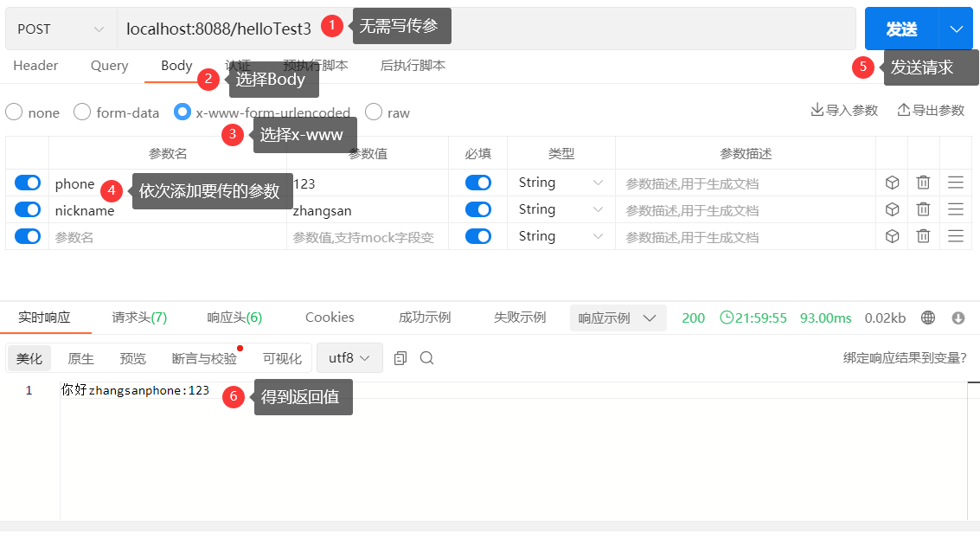Select the 美化 response view
Image resolution: width=980 pixels, height=539 pixels.
[x=29, y=358]
